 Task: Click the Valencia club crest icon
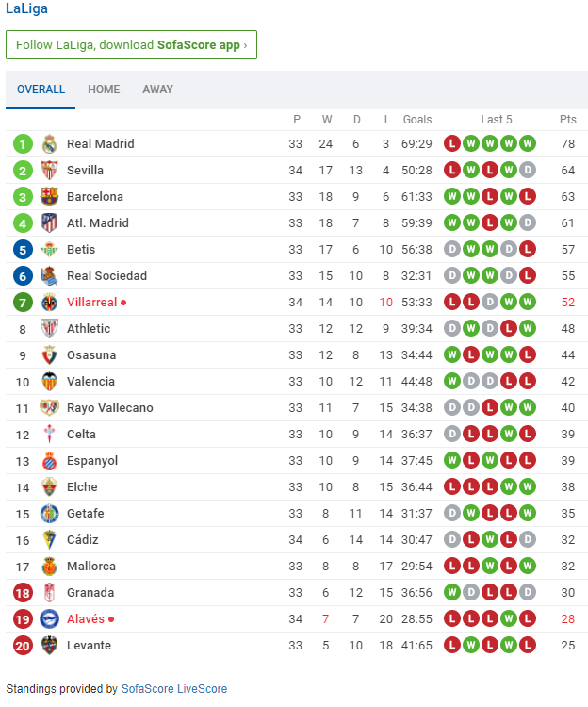click(x=49, y=382)
